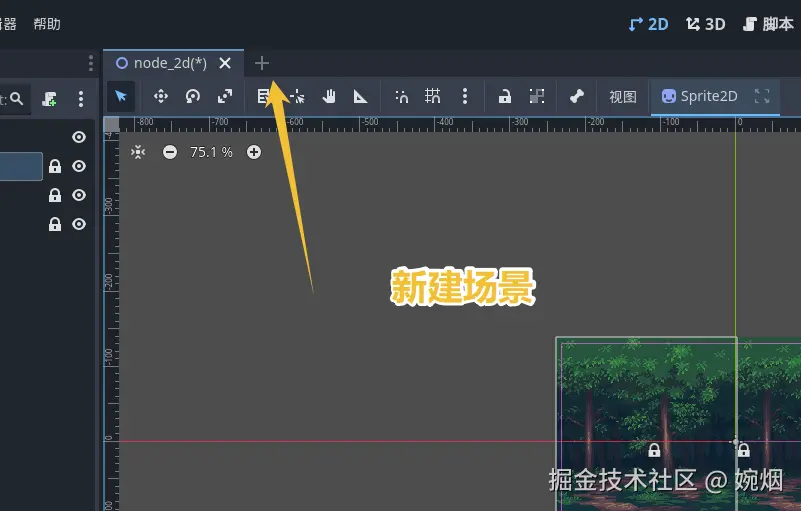This screenshot has width=801, height=511.
Task: Select the Ruler measuring tool
Action: point(360,96)
